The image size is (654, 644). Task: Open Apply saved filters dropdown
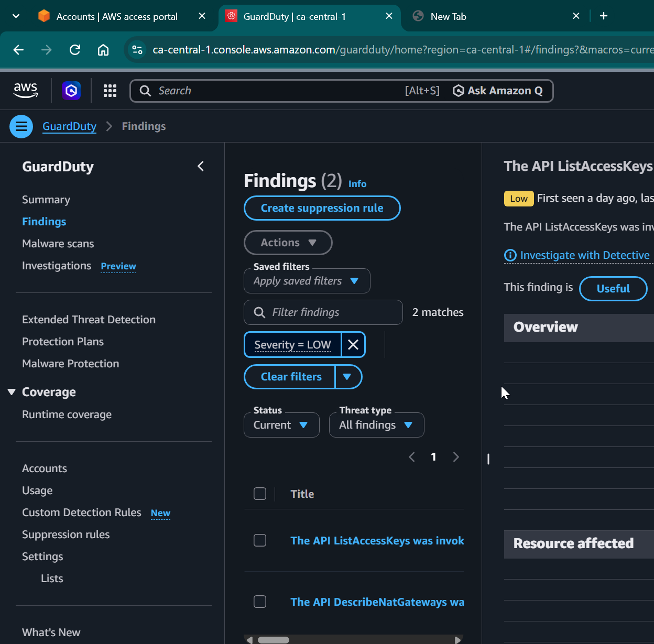click(307, 281)
